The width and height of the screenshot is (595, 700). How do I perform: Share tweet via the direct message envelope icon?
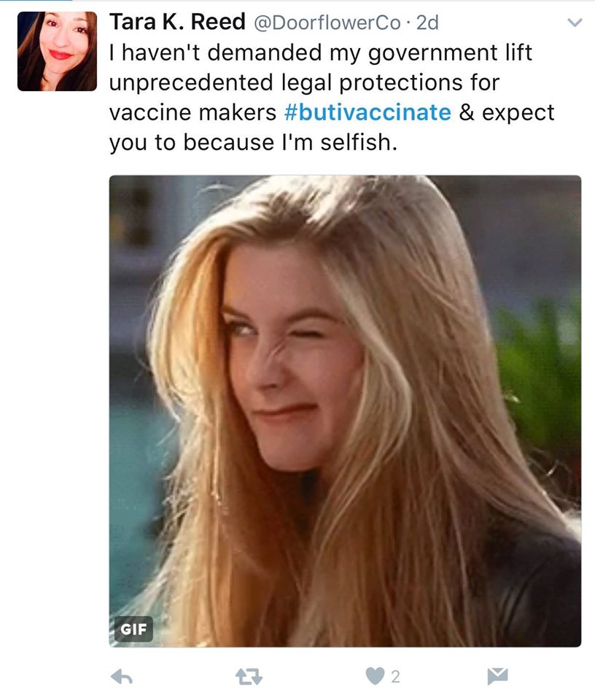(x=497, y=677)
